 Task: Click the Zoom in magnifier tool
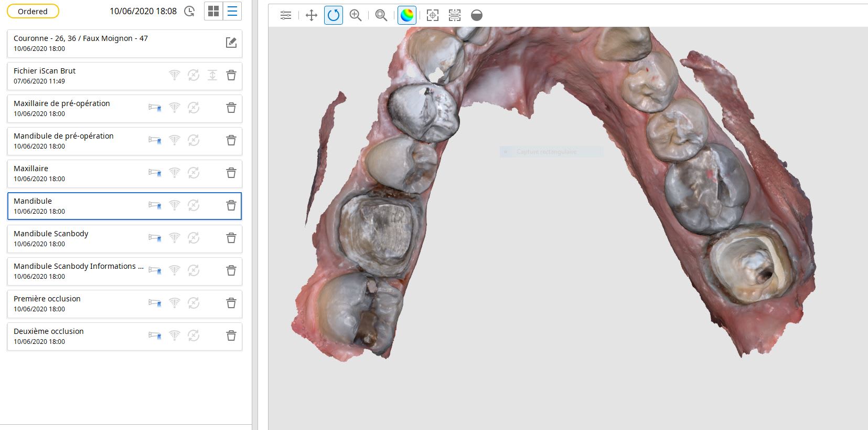pos(356,15)
